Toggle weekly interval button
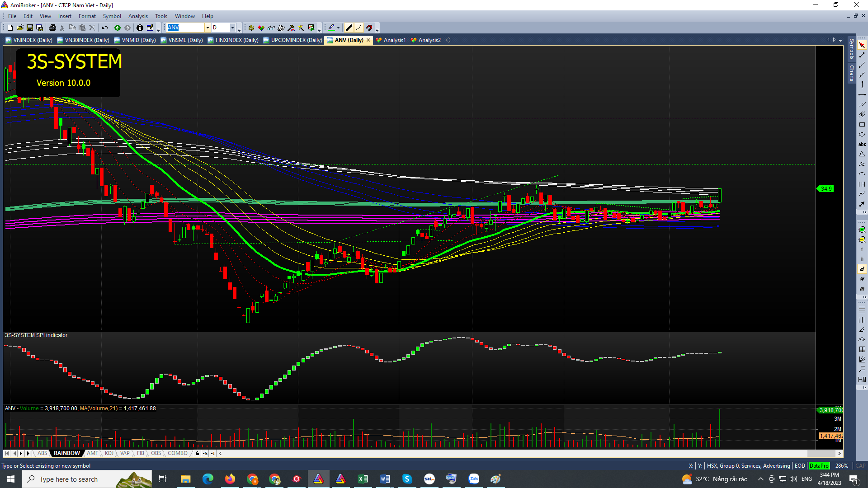This screenshot has height=488, width=868. [862, 279]
